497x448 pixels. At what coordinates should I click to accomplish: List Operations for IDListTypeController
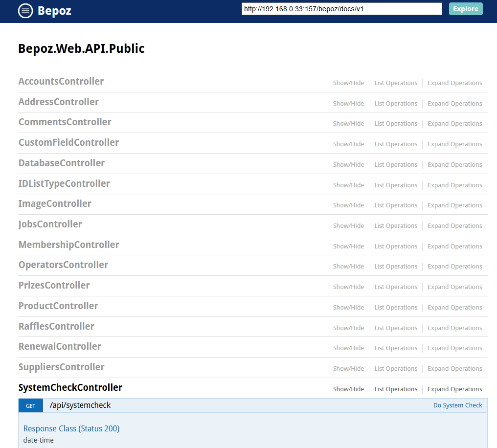396,185
